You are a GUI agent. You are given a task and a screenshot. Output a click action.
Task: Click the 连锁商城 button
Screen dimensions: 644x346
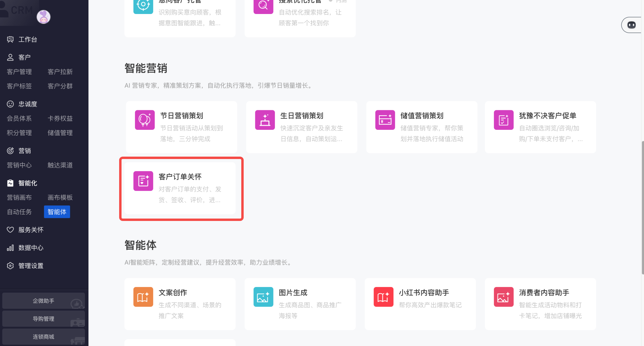pyautogui.click(x=43, y=336)
